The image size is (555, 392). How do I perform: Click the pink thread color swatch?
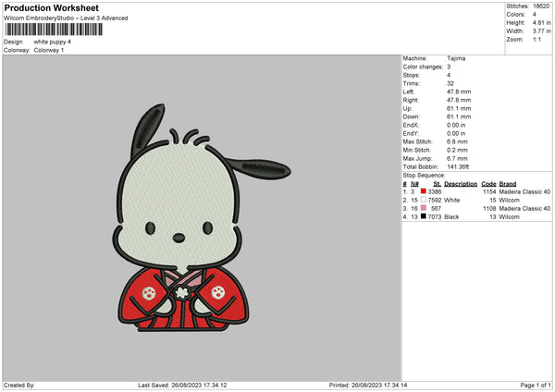click(424, 208)
